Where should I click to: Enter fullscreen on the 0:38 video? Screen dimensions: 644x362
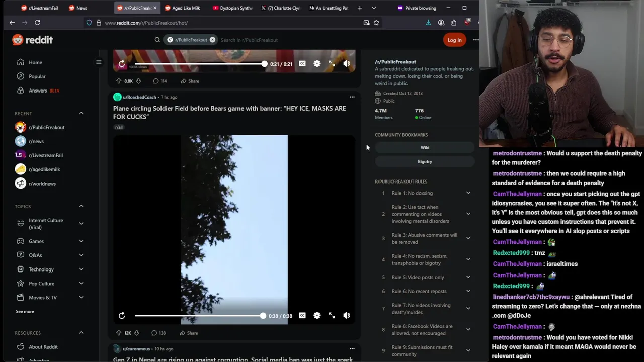(332, 315)
